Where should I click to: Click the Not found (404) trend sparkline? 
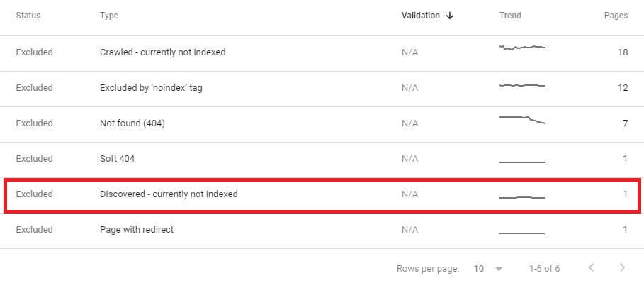[x=522, y=120]
